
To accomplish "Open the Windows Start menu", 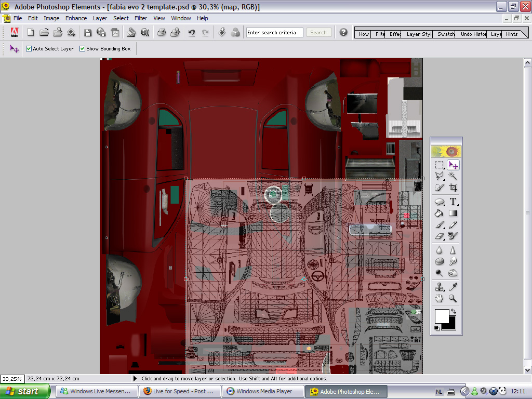I will 24,391.
